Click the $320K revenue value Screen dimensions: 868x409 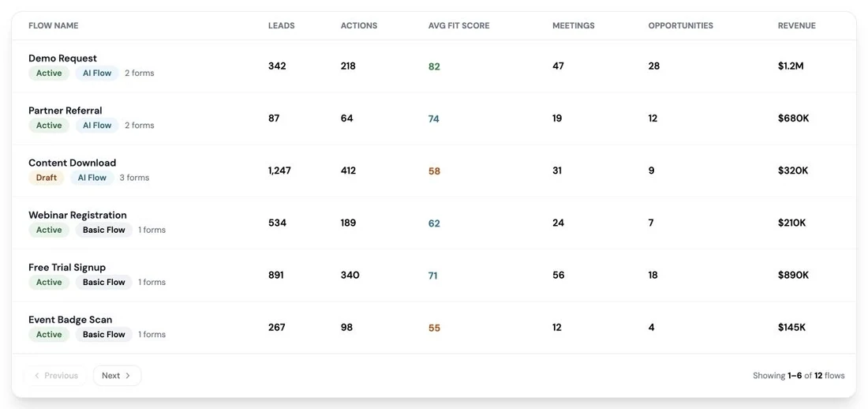click(x=793, y=171)
